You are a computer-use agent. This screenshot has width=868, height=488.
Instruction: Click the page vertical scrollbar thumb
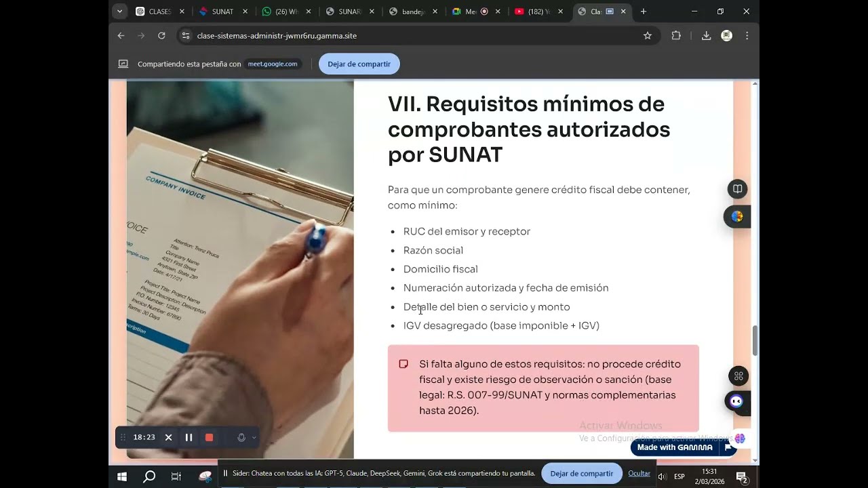(755, 340)
